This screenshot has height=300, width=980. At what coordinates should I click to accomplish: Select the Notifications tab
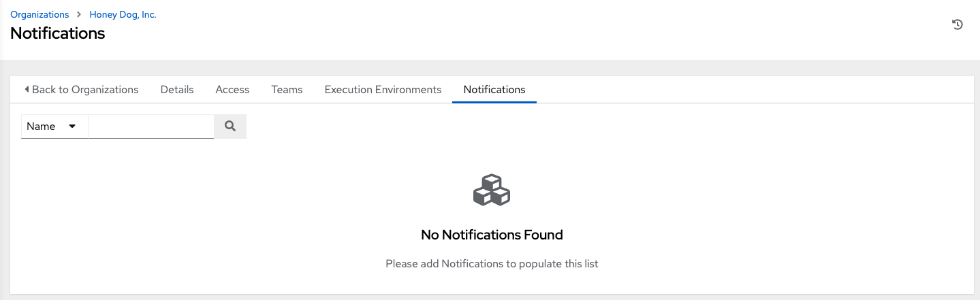pos(494,89)
